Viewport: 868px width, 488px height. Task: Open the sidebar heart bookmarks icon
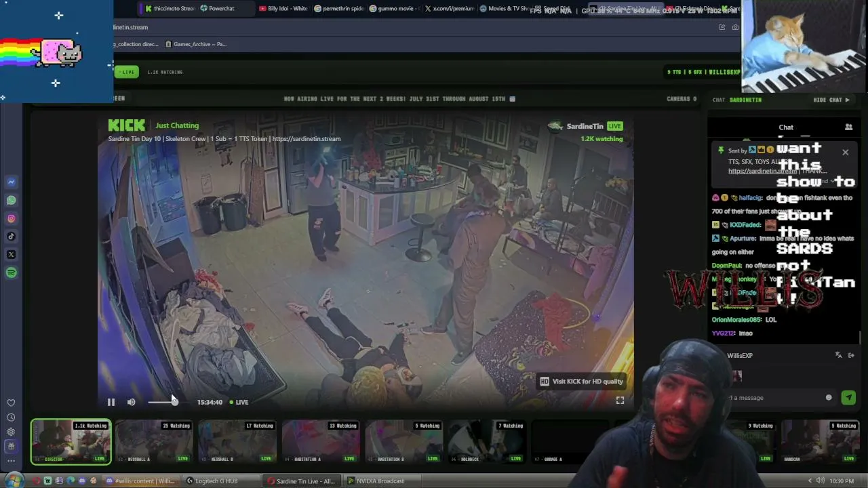[x=11, y=403]
